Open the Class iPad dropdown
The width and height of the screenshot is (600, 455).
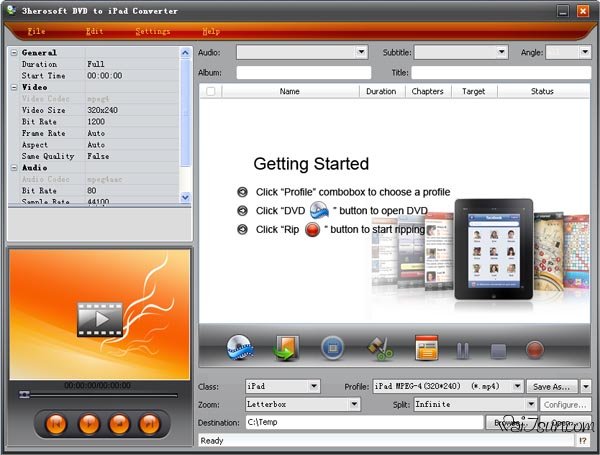pos(314,386)
